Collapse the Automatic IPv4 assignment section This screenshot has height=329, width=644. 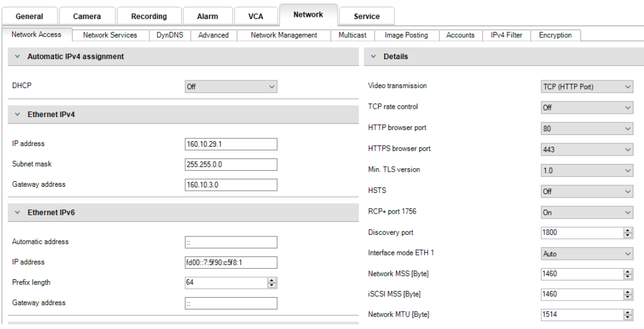click(x=17, y=57)
